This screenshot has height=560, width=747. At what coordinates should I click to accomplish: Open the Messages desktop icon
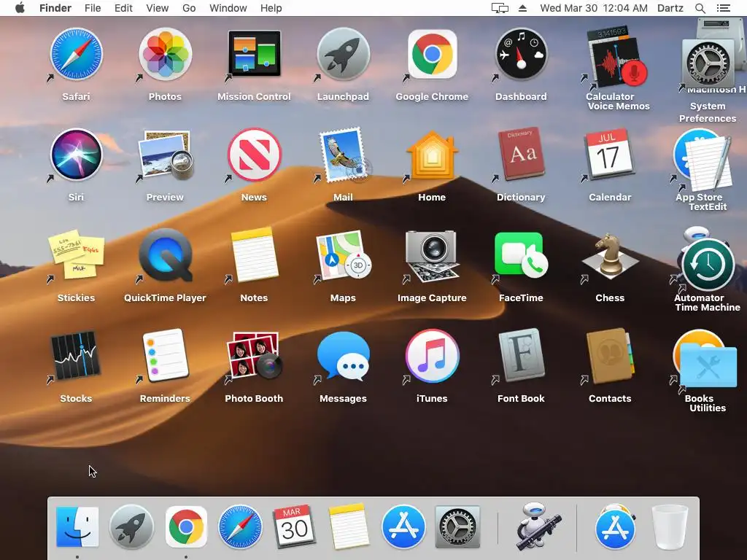click(344, 355)
